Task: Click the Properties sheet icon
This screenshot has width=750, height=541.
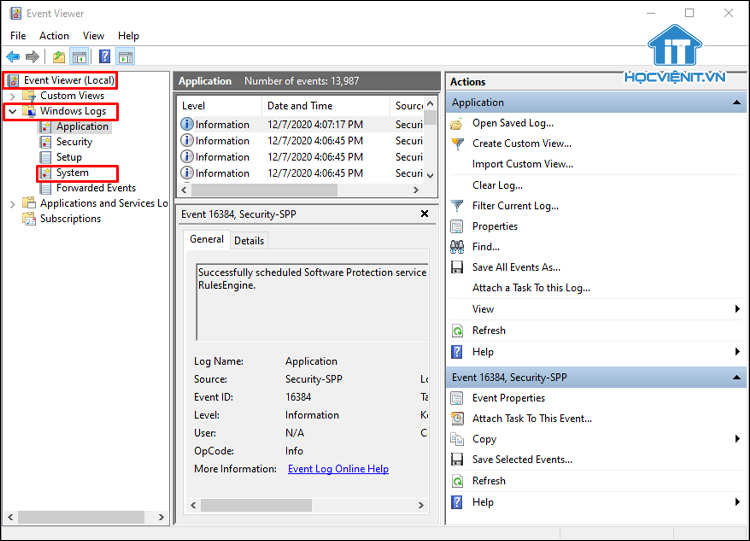Action: pyautogui.click(x=457, y=226)
